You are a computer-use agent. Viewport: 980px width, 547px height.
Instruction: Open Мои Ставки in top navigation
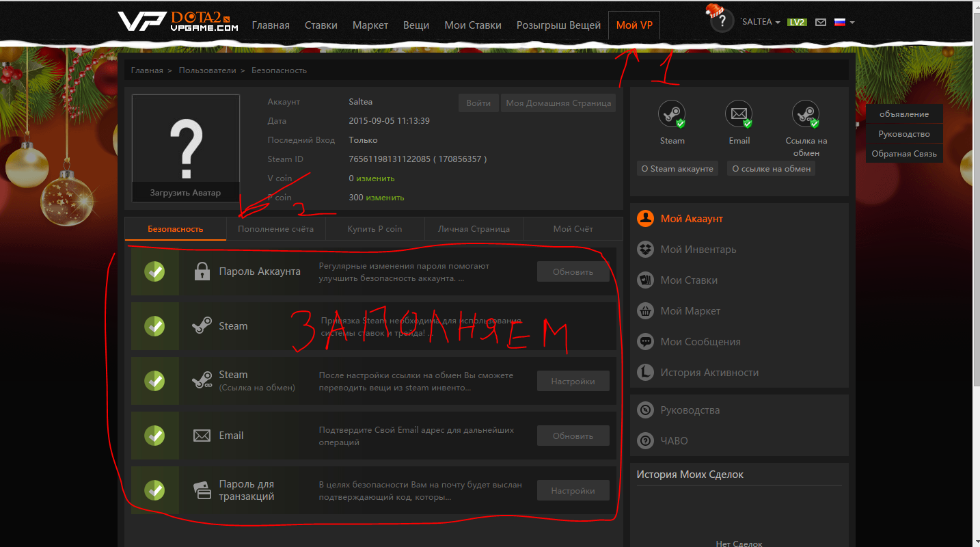click(x=473, y=25)
